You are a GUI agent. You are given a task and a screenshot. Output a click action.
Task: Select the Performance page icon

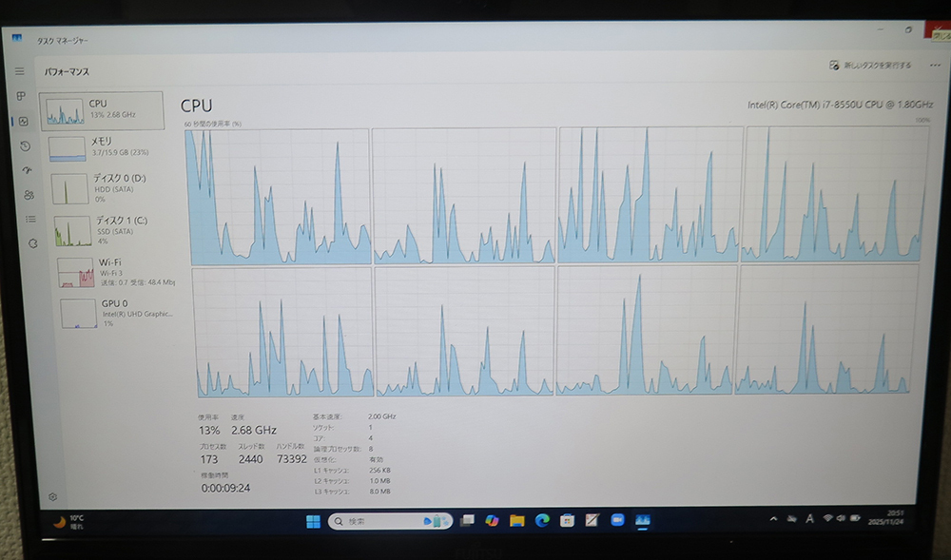point(23,121)
